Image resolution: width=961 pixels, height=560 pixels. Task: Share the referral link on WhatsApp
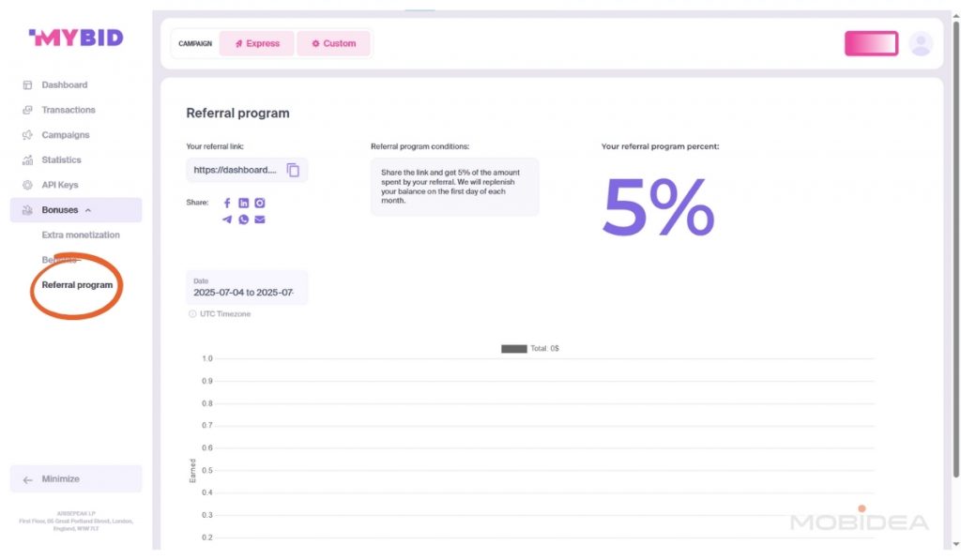point(243,219)
